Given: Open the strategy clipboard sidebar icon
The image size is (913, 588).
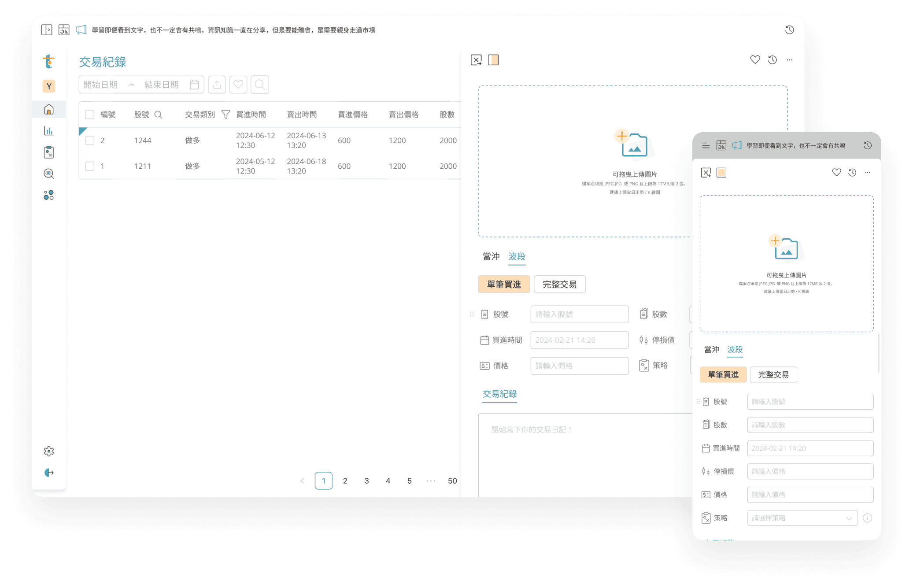Looking at the screenshot, I should [49, 152].
